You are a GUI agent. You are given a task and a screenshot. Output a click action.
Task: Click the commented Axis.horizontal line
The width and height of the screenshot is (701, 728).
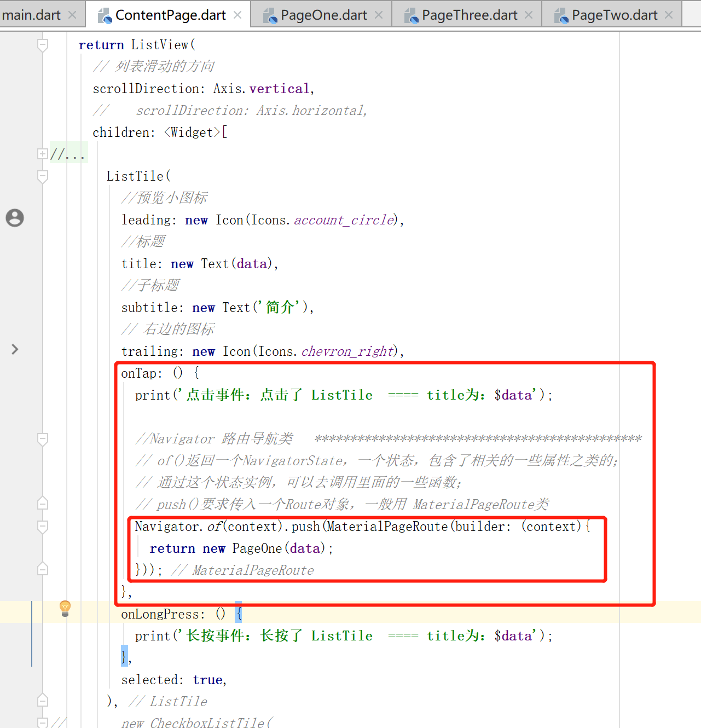point(230,111)
